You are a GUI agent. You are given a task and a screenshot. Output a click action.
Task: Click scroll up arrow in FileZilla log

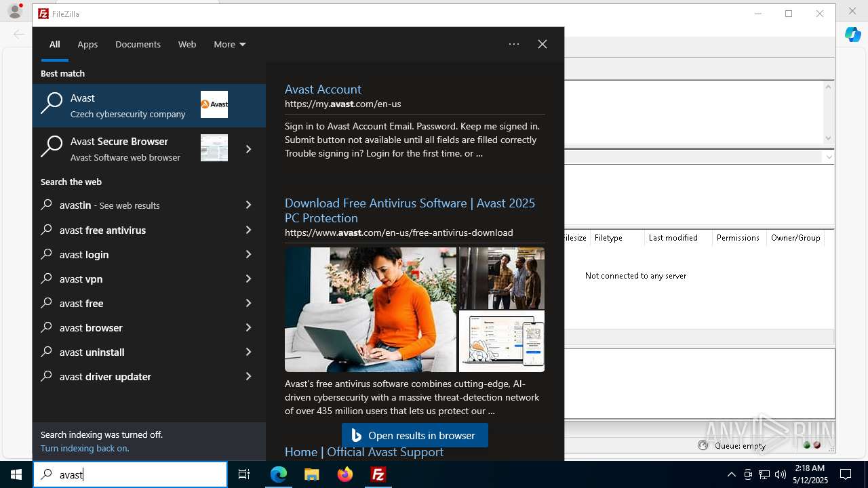[x=829, y=87]
